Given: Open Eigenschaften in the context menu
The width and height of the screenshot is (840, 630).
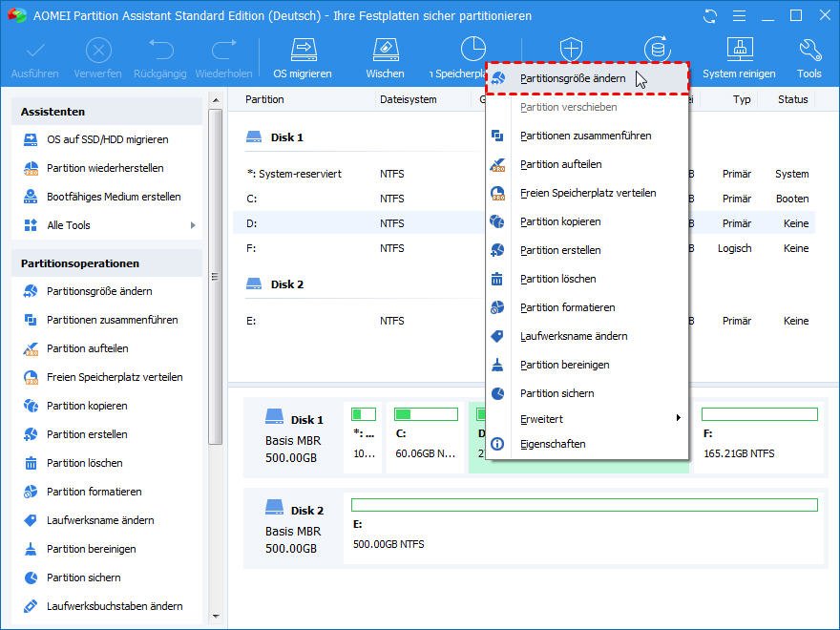Looking at the screenshot, I should pyautogui.click(x=587, y=444).
